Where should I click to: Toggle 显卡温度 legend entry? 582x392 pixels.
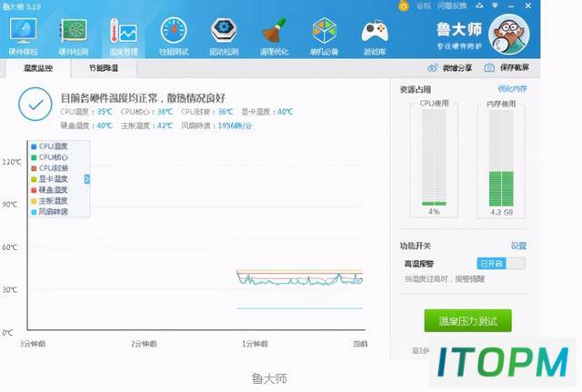tap(50, 179)
